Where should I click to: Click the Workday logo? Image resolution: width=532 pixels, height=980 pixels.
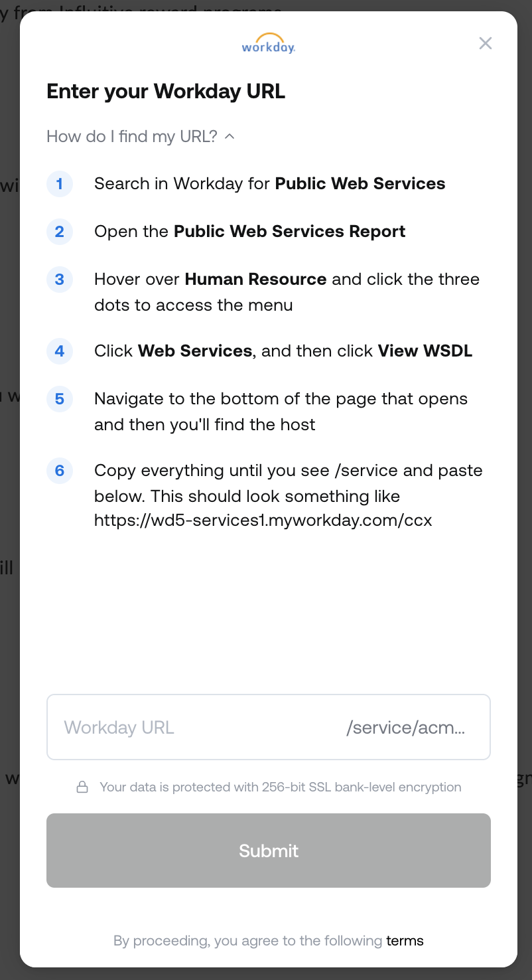coord(269,43)
